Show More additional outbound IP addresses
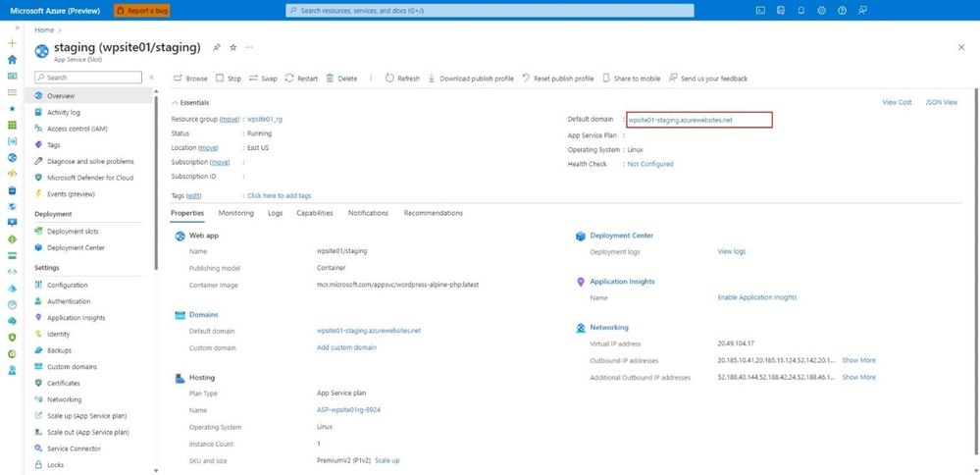980x475 pixels. point(858,378)
